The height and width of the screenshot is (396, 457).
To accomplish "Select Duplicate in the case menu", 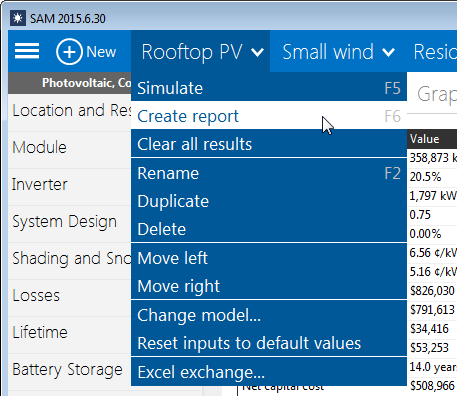I will [x=269, y=201].
